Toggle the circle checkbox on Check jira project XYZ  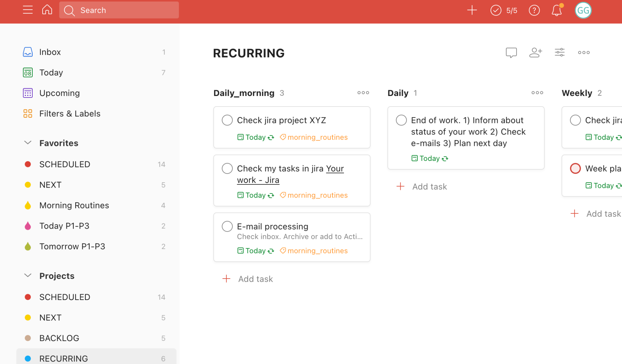(227, 120)
